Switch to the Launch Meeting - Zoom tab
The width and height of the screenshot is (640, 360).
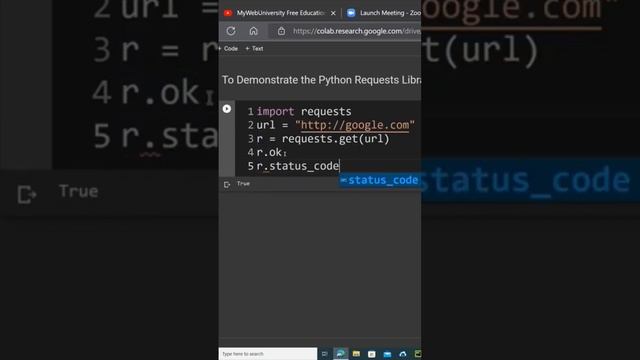(x=384, y=13)
